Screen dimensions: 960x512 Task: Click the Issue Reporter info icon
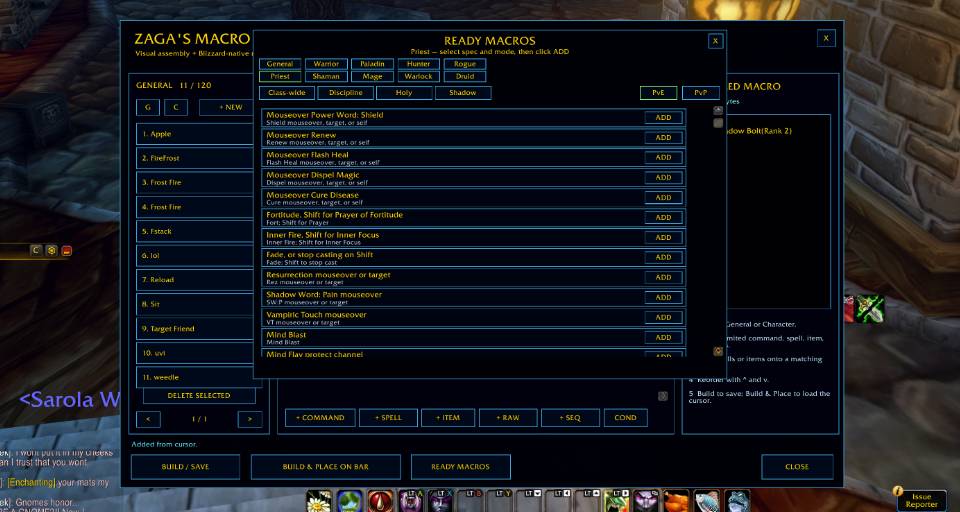click(898, 491)
